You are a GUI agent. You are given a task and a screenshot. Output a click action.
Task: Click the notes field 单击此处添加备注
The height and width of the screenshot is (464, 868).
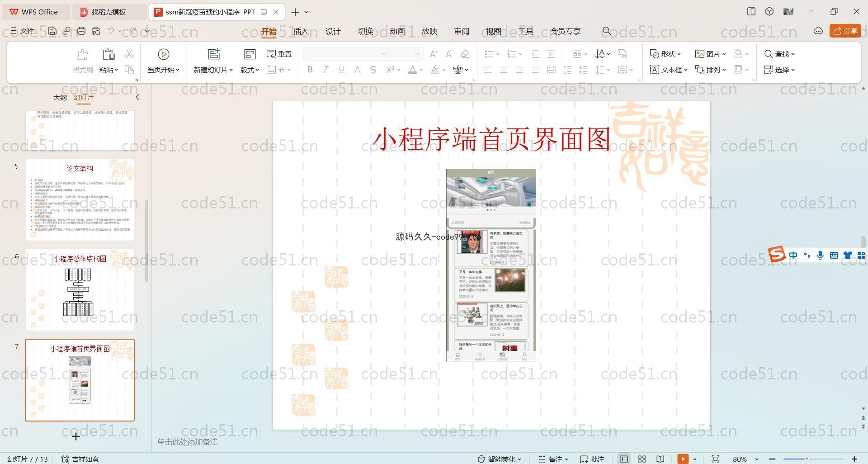187,442
